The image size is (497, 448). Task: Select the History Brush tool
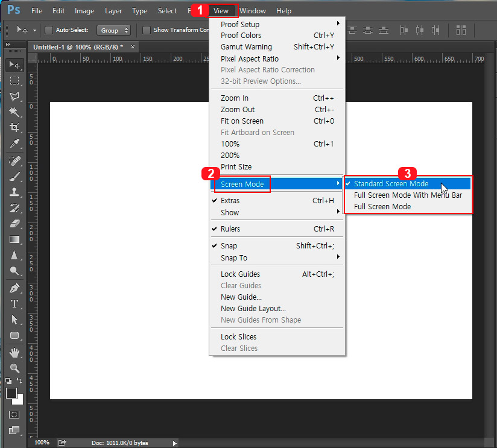(14, 208)
